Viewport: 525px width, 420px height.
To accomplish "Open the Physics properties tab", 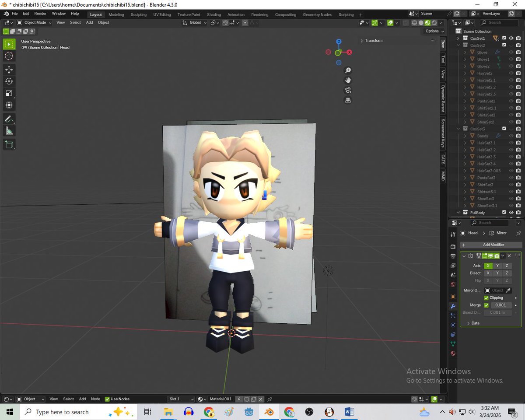I will tap(453, 325).
